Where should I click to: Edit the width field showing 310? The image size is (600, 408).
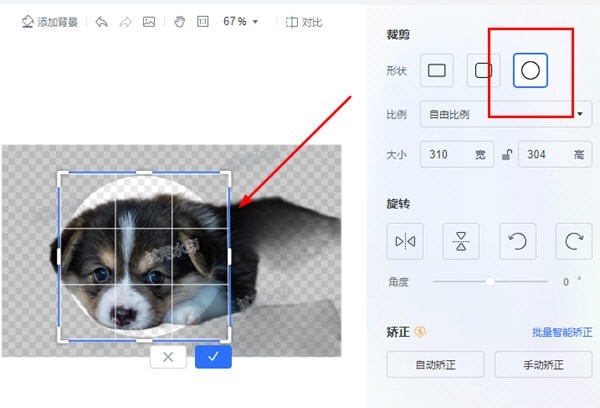[x=457, y=154]
